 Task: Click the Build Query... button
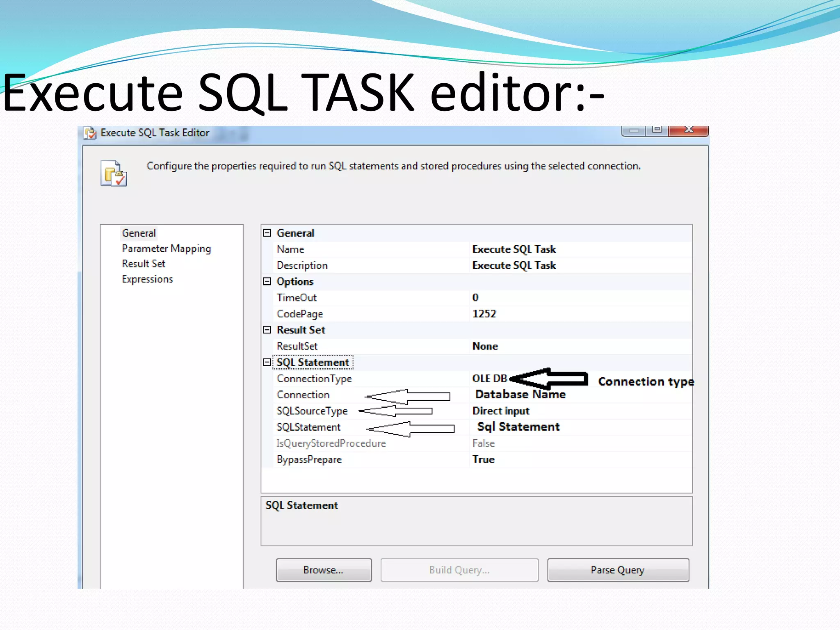tap(459, 570)
